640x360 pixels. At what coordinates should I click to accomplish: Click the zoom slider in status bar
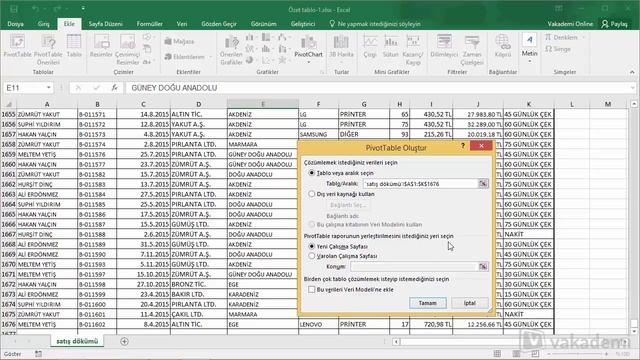click(x=578, y=354)
